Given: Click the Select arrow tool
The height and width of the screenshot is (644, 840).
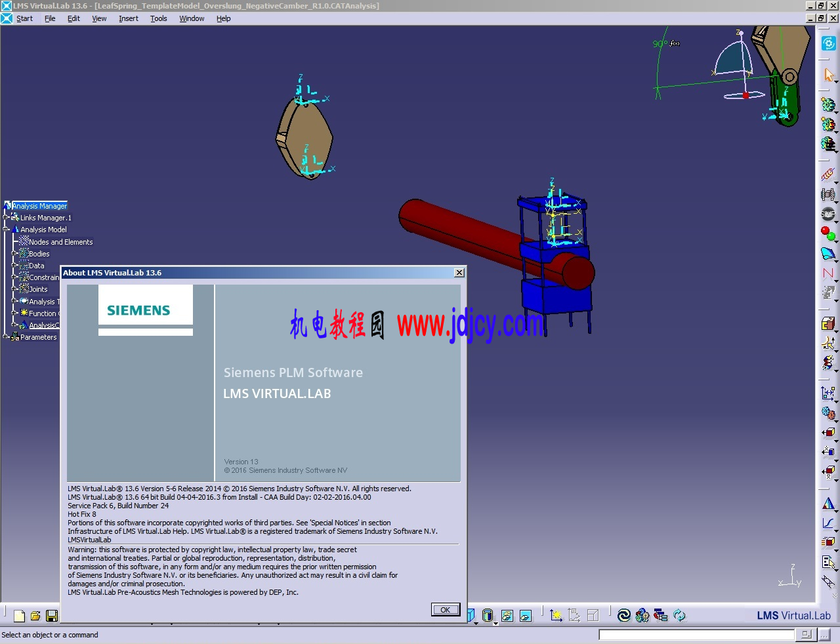Looking at the screenshot, I should point(828,75).
